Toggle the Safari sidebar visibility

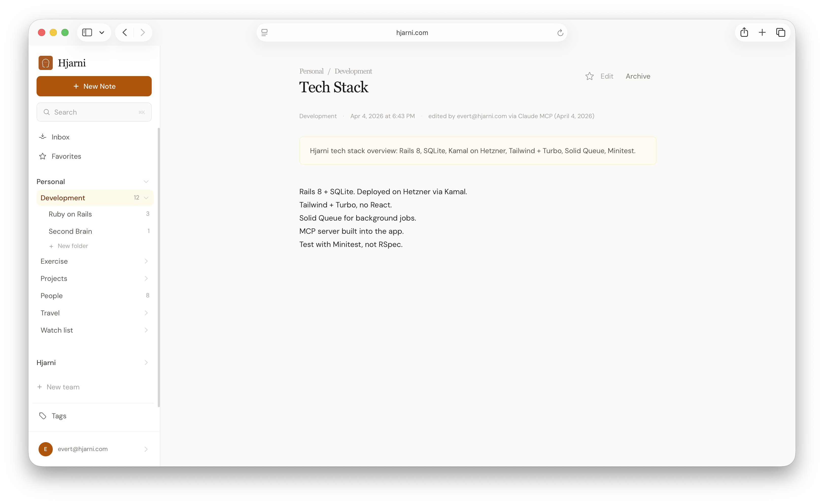tap(87, 32)
